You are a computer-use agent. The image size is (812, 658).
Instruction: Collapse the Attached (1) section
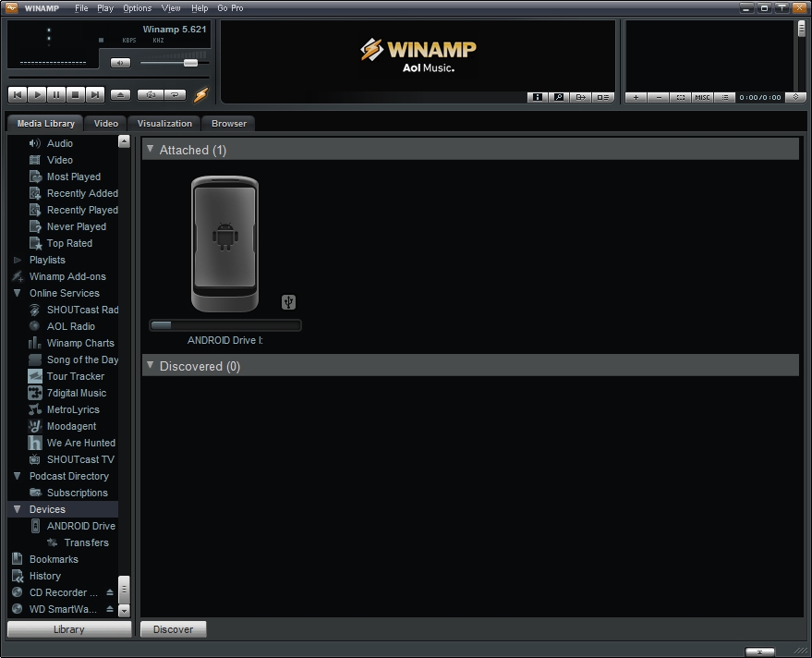(151, 149)
